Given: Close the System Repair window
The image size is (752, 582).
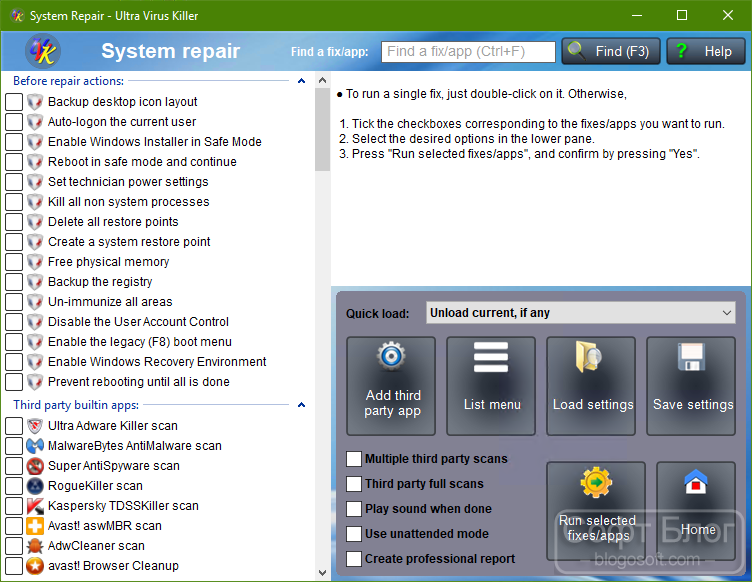Looking at the screenshot, I should [728, 15].
